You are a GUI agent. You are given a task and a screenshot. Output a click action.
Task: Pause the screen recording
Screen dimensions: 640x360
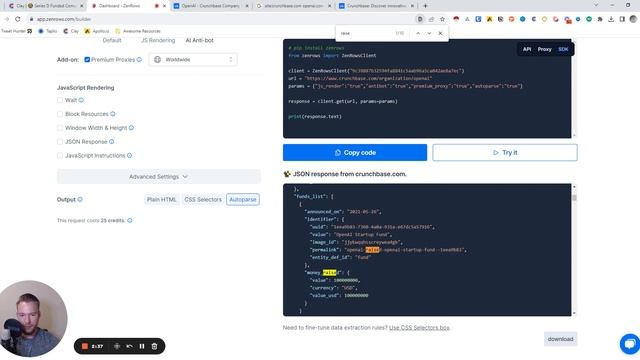pos(142,346)
